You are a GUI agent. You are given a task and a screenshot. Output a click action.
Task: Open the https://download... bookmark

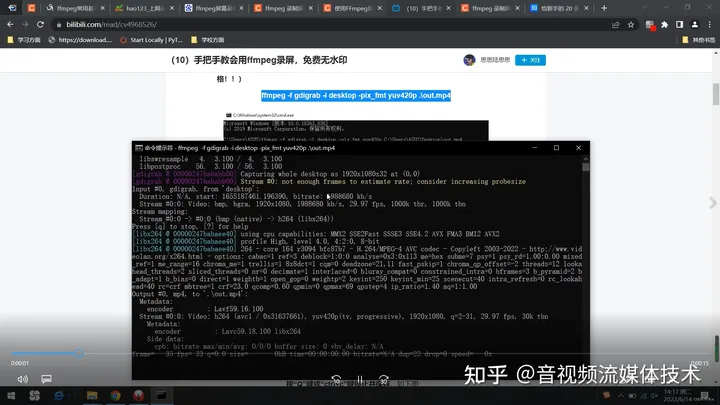(x=80, y=40)
